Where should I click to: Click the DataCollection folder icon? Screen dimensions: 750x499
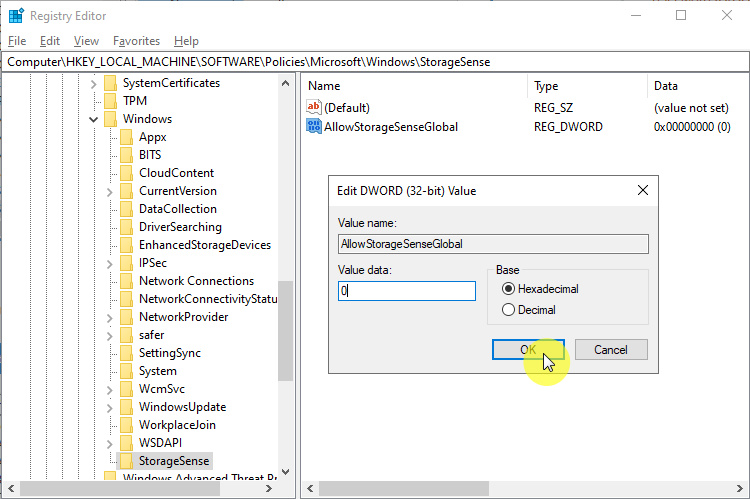[126, 209]
